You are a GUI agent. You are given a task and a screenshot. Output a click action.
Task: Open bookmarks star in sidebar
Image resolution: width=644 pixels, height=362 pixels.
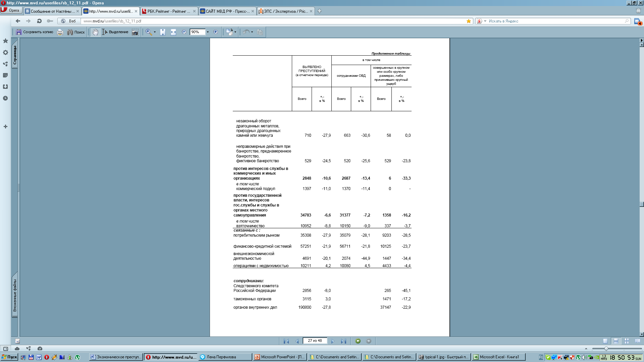point(5,41)
